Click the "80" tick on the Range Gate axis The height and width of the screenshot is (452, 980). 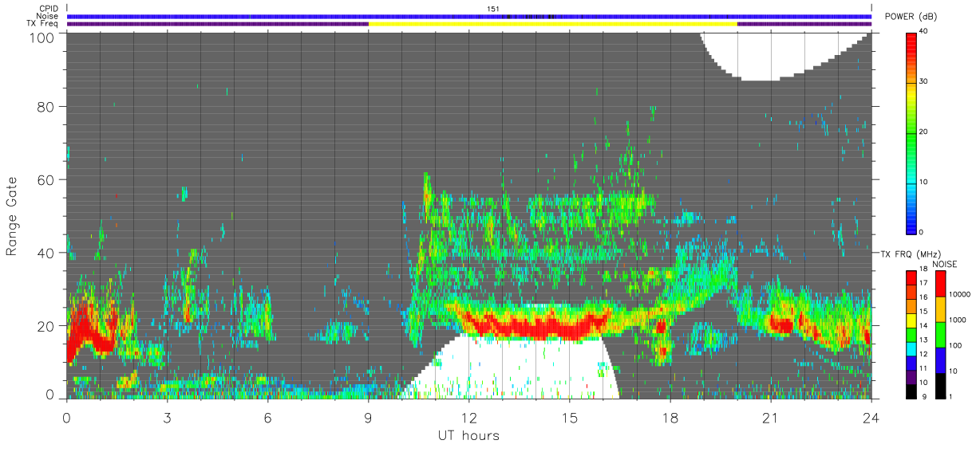coord(45,106)
